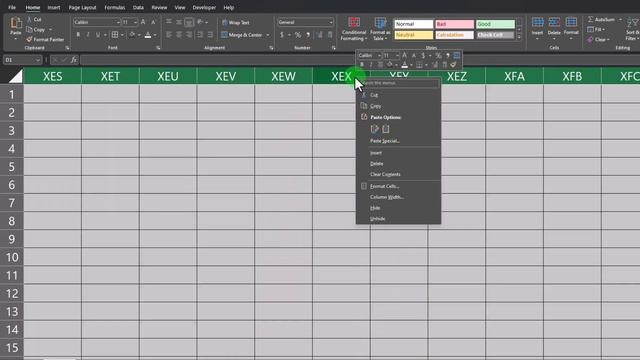
Task: Switch to the Page Layout tab
Action: click(x=82, y=7)
